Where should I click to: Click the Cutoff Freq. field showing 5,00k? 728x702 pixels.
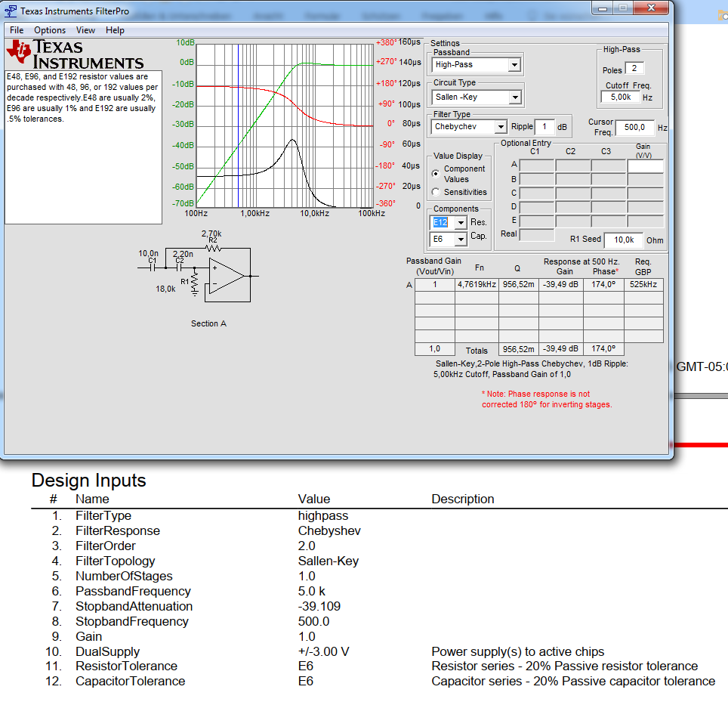(621, 97)
